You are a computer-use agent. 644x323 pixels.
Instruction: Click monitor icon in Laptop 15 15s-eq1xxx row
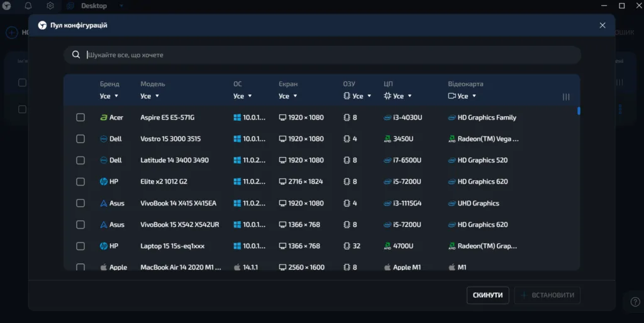[x=282, y=246]
